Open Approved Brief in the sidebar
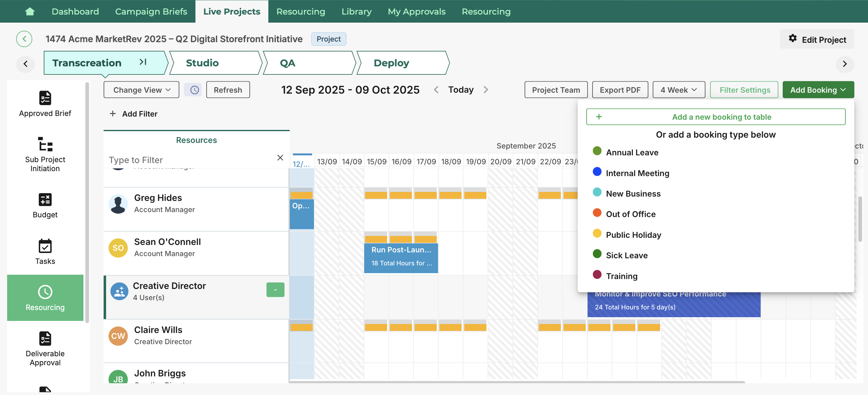This screenshot has width=868, height=395. 45,104
